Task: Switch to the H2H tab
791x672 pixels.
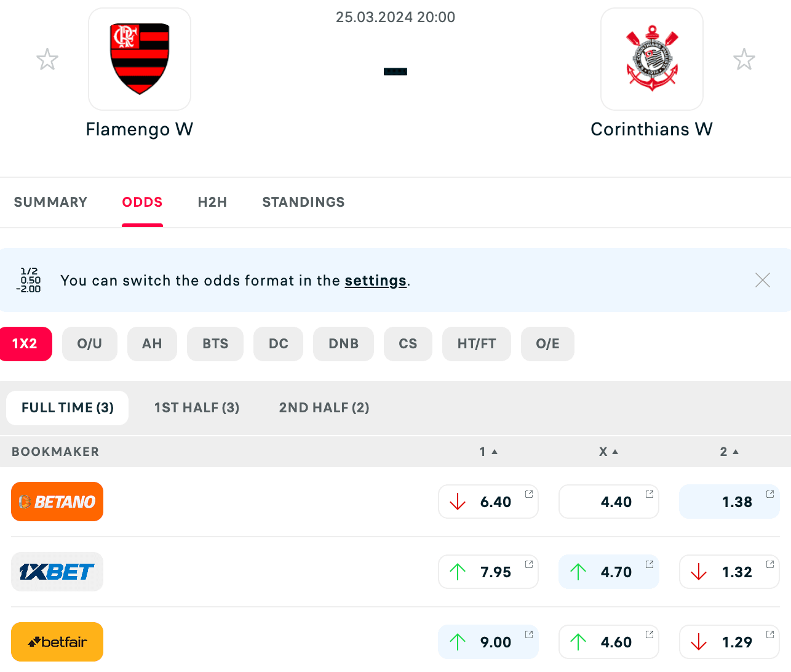Action: [x=212, y=202]
